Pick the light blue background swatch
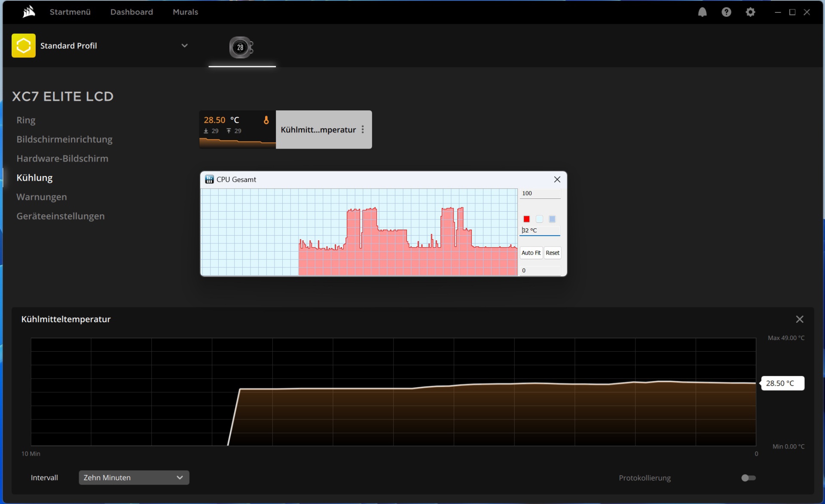825x504 pixels. (539, 219)
